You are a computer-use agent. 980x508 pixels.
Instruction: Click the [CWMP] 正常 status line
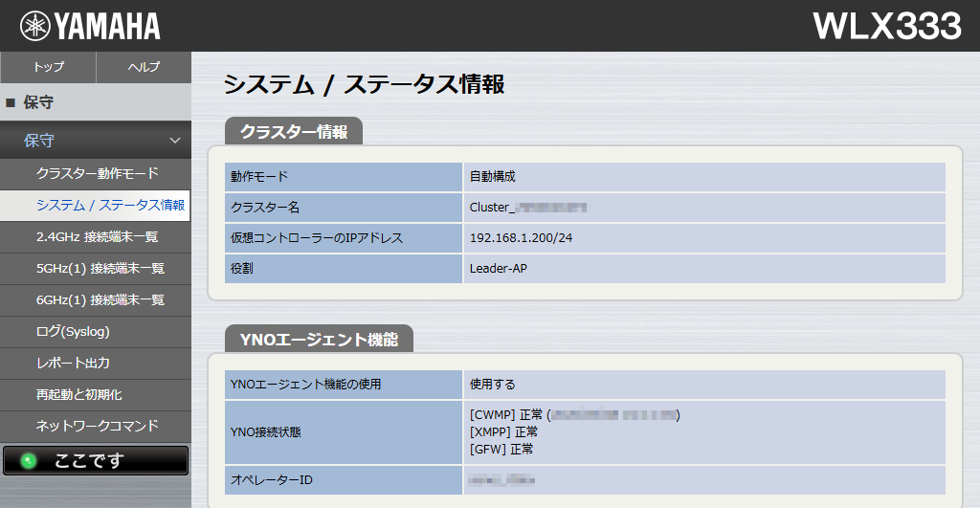point(574,415)
